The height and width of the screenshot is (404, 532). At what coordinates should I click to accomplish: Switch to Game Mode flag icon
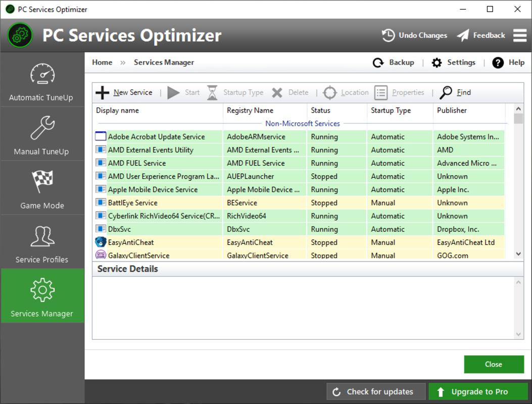[x=42, y=181]
